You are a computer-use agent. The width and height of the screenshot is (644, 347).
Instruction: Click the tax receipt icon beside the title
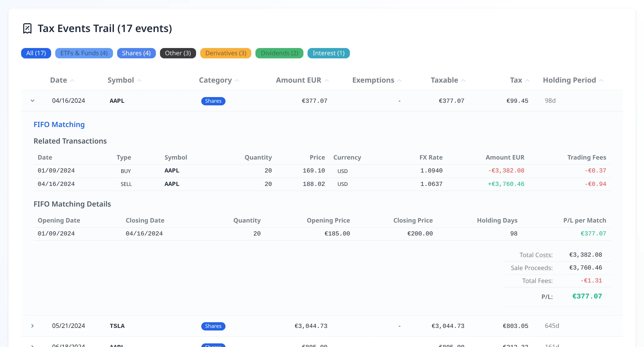tap(27, 28)
